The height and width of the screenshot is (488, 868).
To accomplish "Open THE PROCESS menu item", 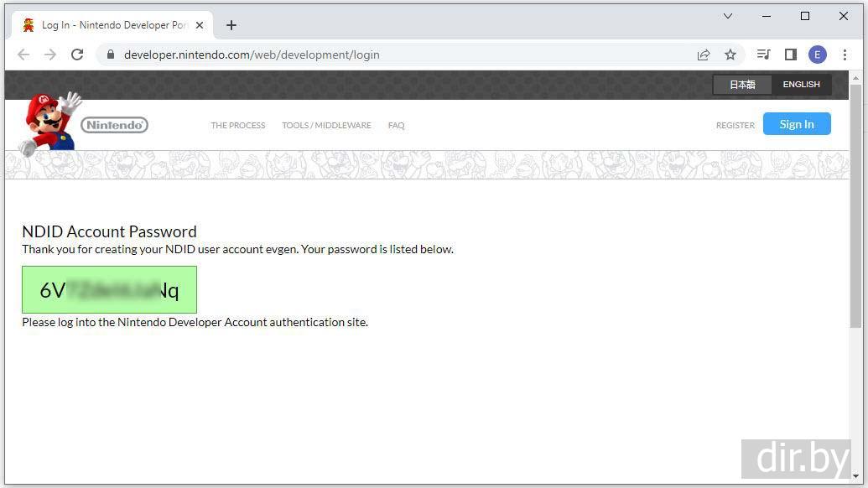I will 238,126.
